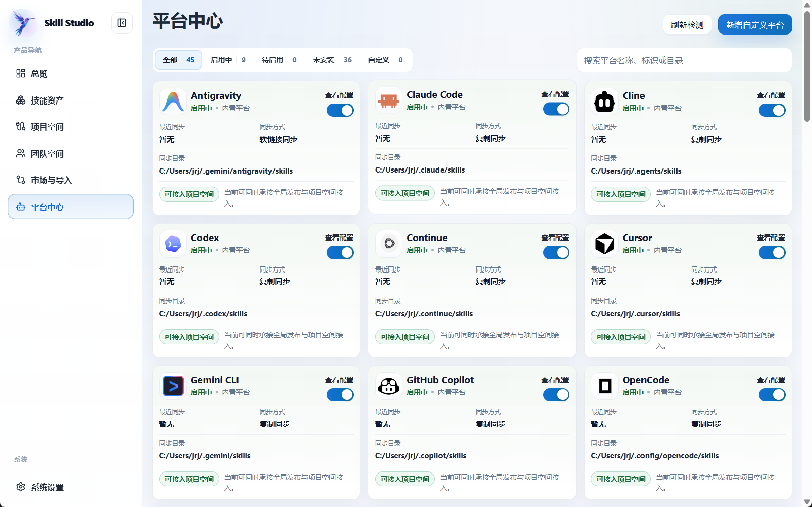The width and height of the screenshot is (812, 507).
Task: Click the 市场与导入 icon in sidebar
Action: tap(21, 180)
